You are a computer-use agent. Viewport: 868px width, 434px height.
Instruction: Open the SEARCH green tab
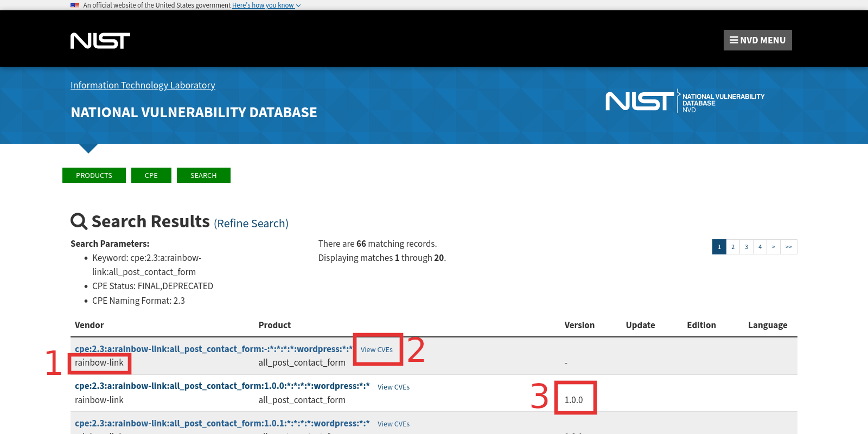pos(203,175)
